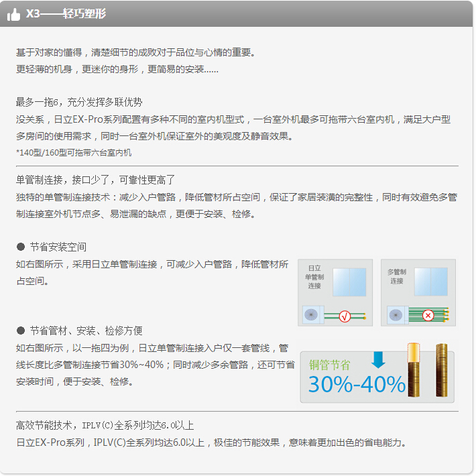The height and width of the screenshot is (476, 476).
Task: Click the heading 单管制连接，接口少了，可靠性更高了
Action: tap(95, 180)
